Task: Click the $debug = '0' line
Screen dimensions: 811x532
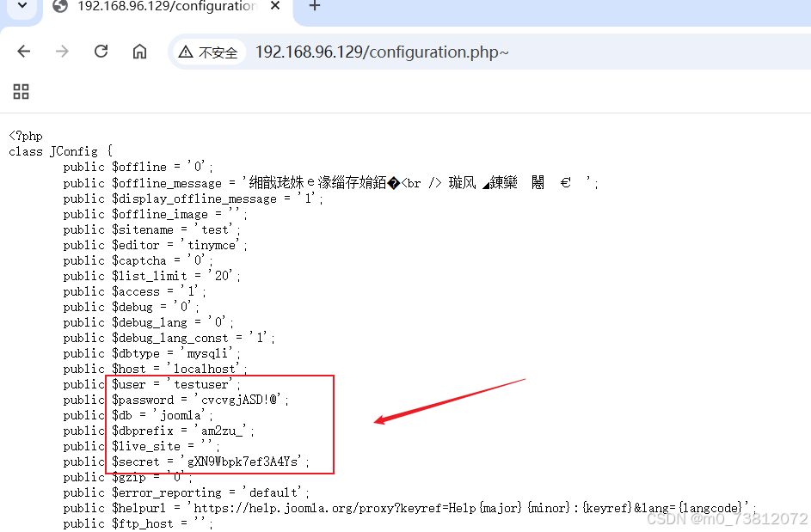Action: 132,307
